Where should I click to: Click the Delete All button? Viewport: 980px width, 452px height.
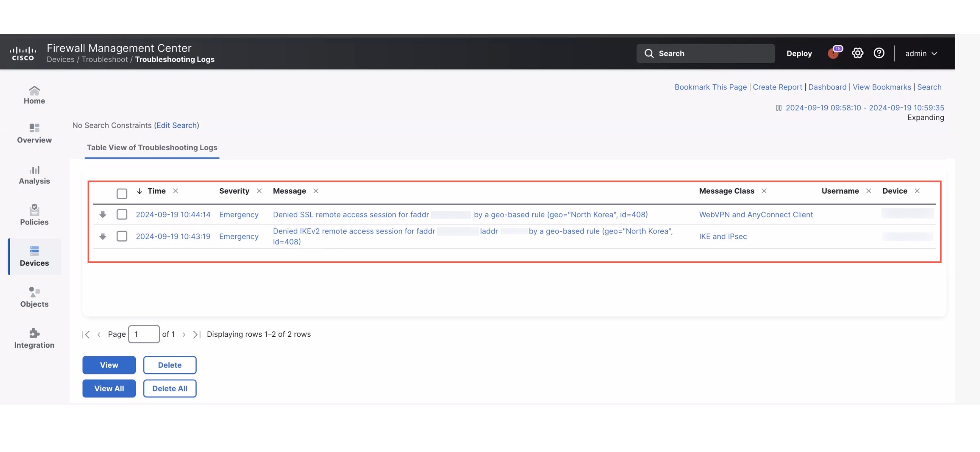point(170,388)
